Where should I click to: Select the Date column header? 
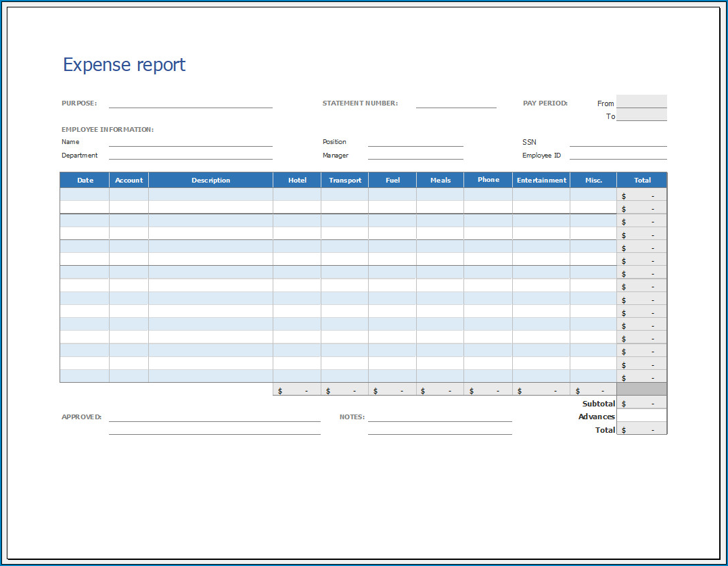click(85, 180)
